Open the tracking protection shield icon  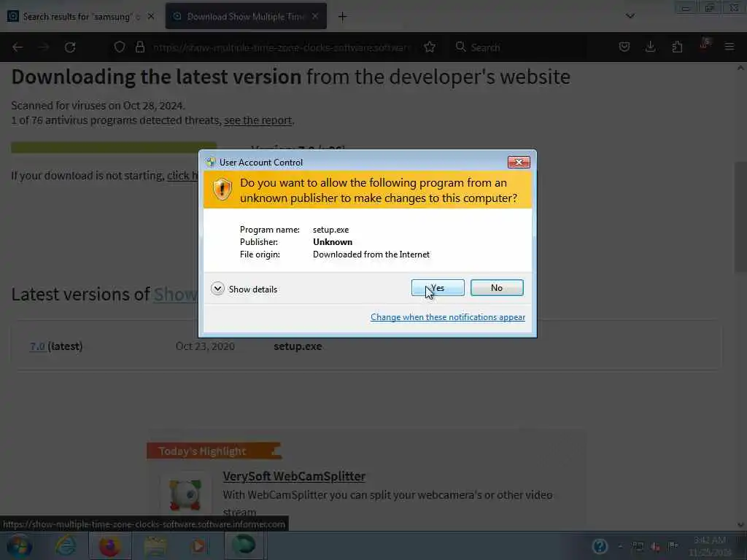[x=120, y=47]
